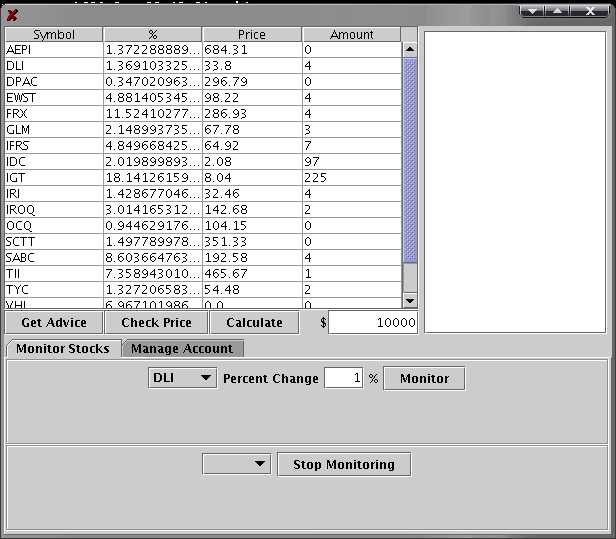This screenshot has height=539, width=616.
Task: Switch to the Manage Account tab
Action: pos(182,348)
